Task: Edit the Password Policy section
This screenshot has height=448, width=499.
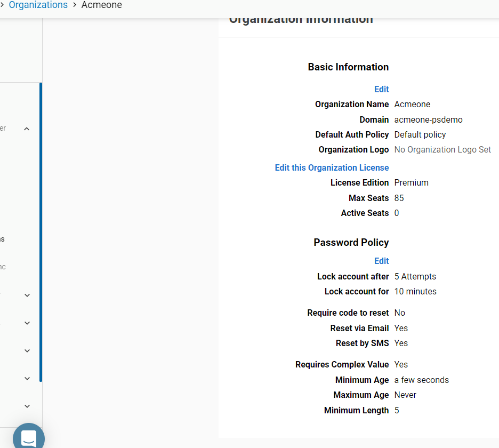Action: [381, 261]
